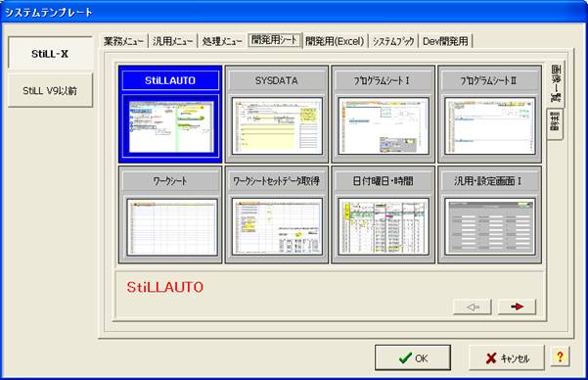This screenshot has height=380, width=588.
Task: Choose the 日付曜日・時間 template
Action: (x=384, y=214)
